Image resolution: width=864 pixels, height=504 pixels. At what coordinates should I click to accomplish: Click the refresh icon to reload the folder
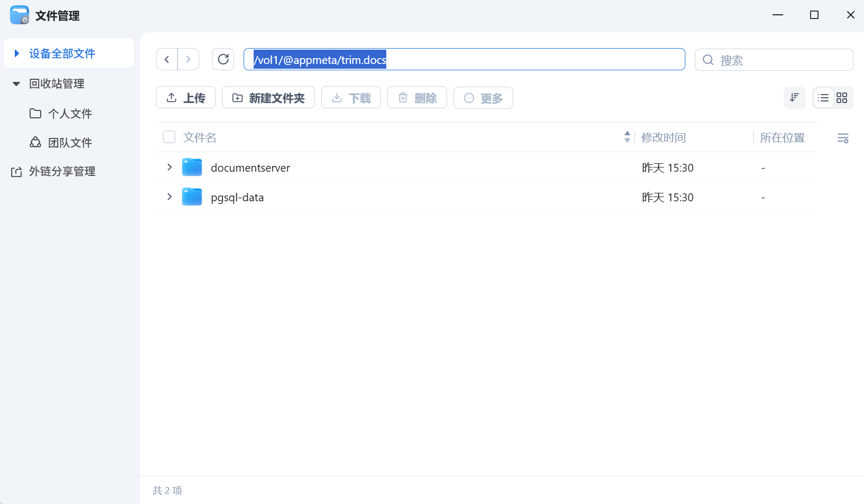click(222, 59)
